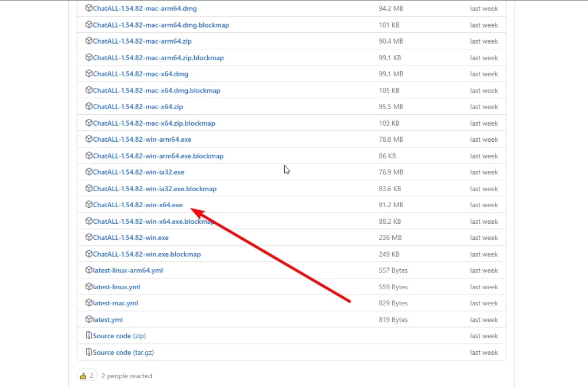588x388 pixels.
Task: Click ChatALL-1.54.82-mac-x64.zip.blockmap
Action: (154, 123)
